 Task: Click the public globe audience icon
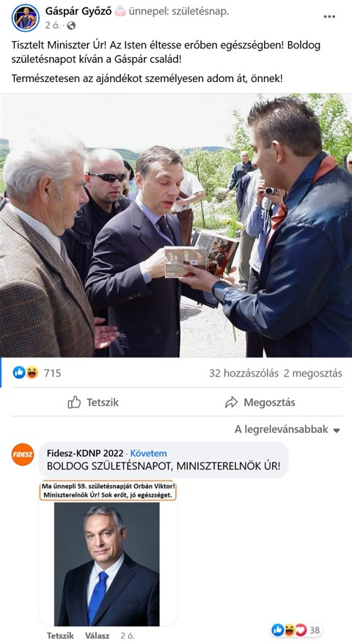click(x=71, y=26)
